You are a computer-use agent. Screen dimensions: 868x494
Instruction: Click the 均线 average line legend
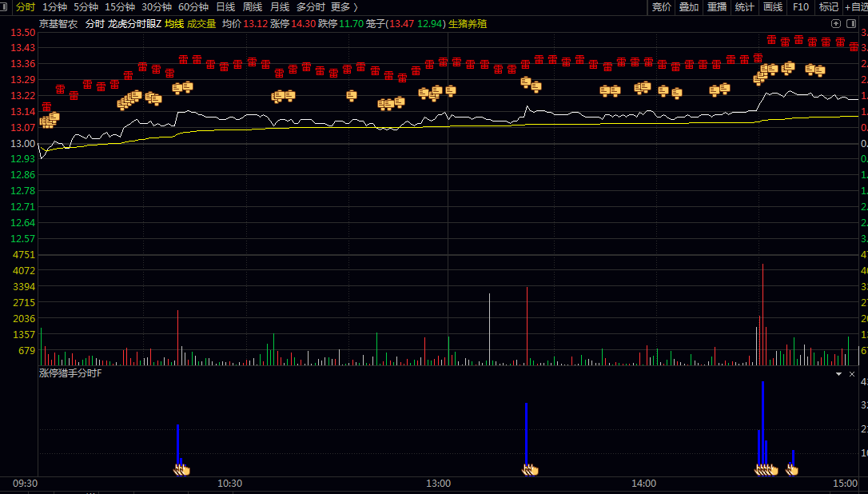click(173, 24)
